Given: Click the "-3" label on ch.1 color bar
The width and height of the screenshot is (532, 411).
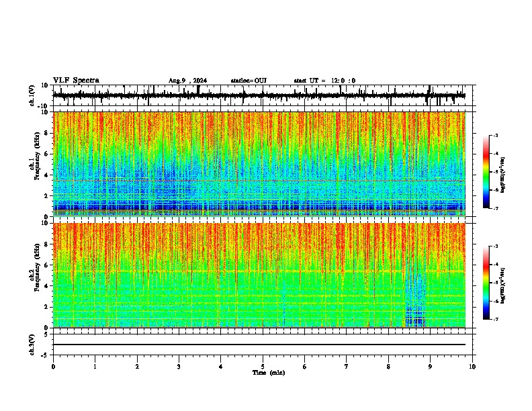Looking at the screenshot, I should point(495,136).
